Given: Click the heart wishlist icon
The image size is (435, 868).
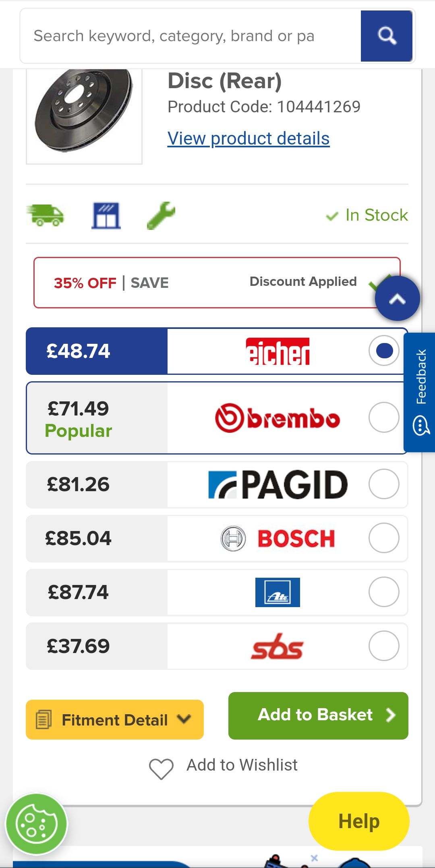Looking at the screenshot, I should point(161,769).
